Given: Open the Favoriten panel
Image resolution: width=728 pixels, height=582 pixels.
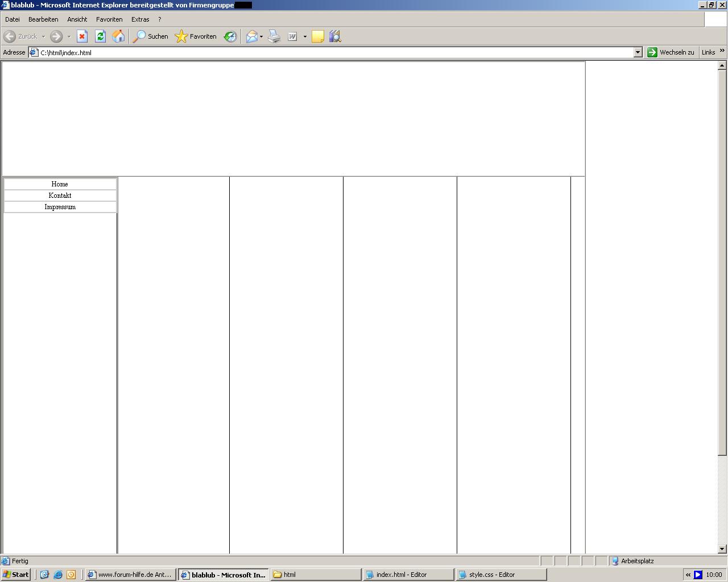Looking at the screenshot, I should tap(196, 36).
